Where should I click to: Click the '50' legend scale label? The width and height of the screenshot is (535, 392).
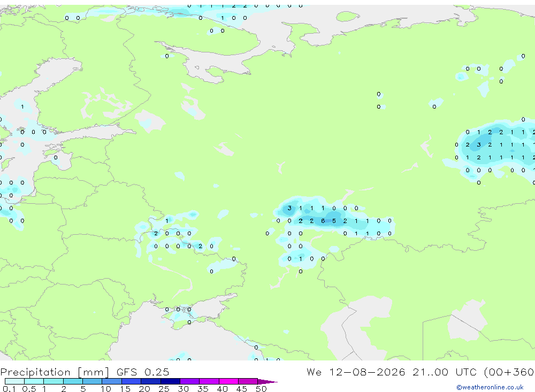[x=261, y=389]
